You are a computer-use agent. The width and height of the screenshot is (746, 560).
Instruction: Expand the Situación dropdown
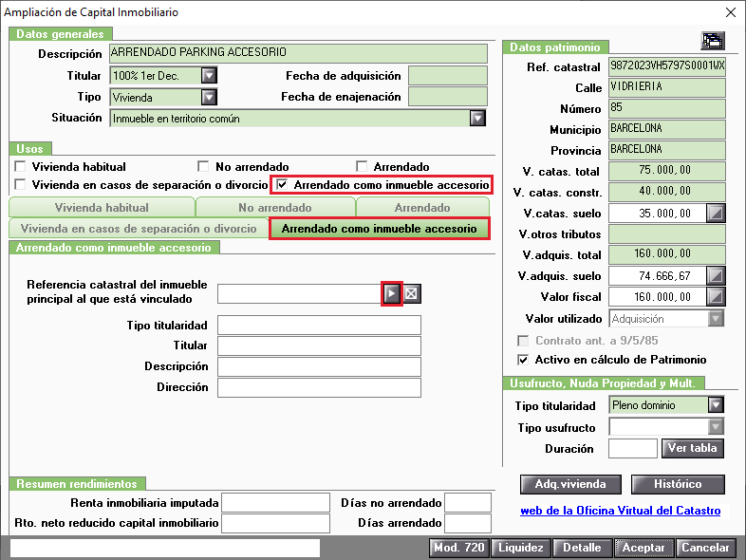point(477,118)
